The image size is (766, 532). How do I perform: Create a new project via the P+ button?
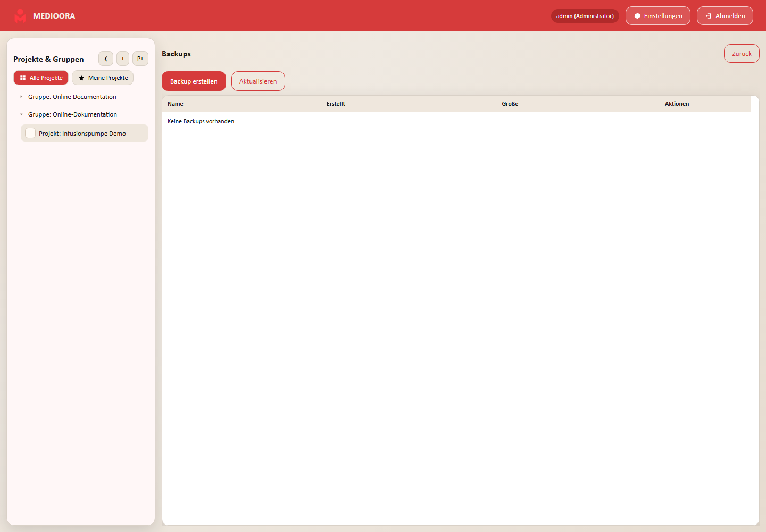click(x=140, y=59)
